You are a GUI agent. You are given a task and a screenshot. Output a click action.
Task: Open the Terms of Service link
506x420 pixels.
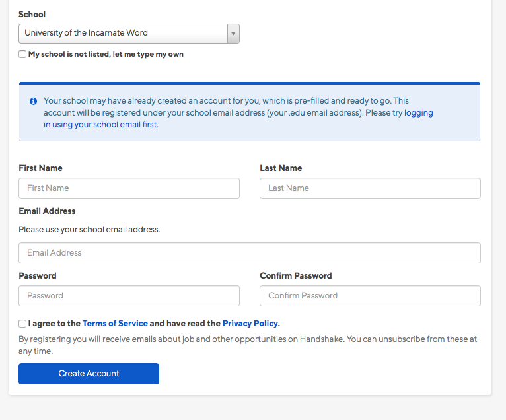coord(115,324)
